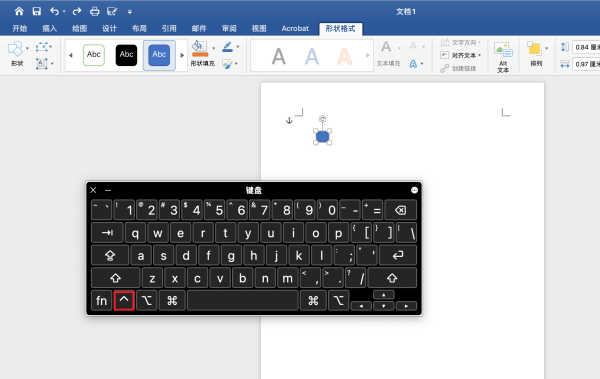Open the 视图 tab
Viewport: 600px width, 379px height.
coord(259,28)
